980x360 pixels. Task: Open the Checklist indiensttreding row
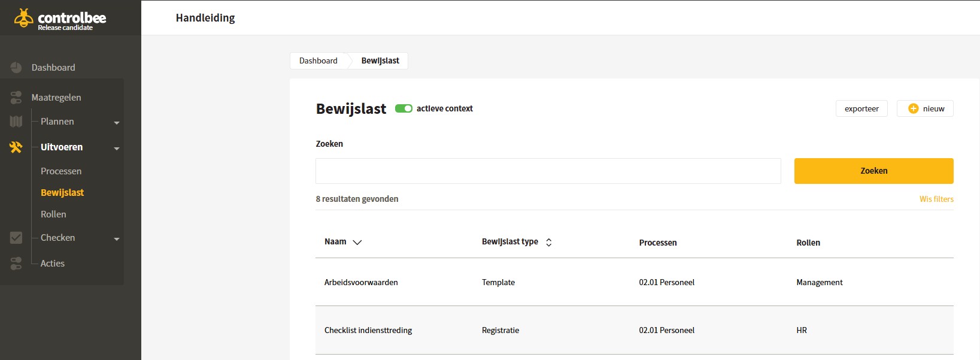click(635, 330)
